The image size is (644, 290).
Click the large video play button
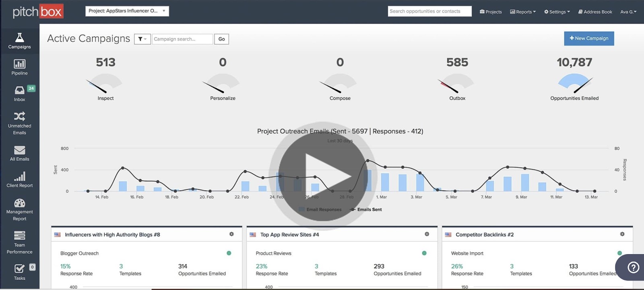[323, 176]
